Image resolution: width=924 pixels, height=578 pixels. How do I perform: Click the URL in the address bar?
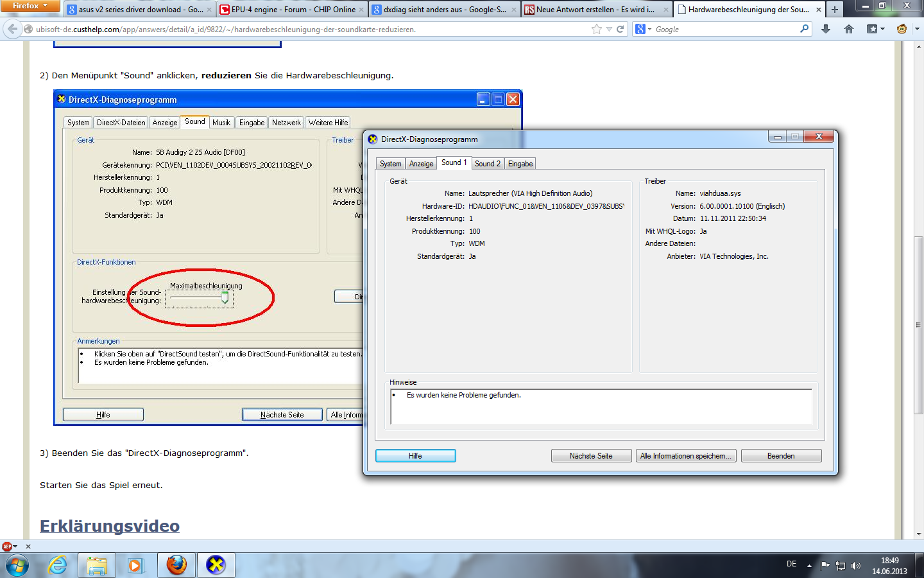click(x=226, y=30)
